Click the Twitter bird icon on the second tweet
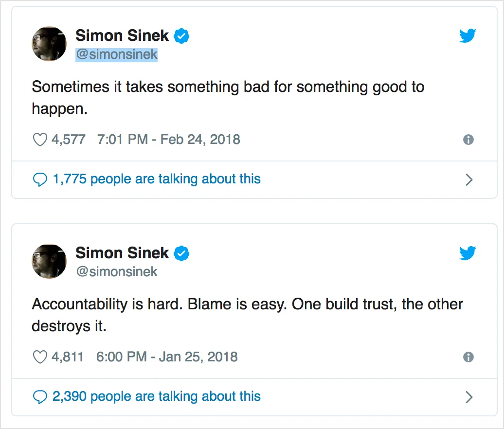This screenshot has height=429, width=504. pyautogui.click(x=468, y=253)
